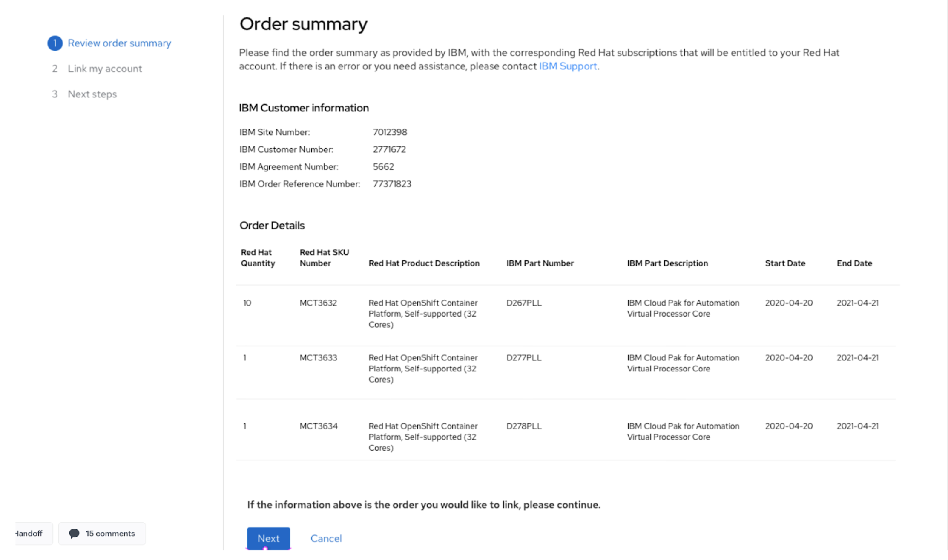Screen dimensions: 948x560
Task: Select the MCT3632 SKU cell
Action: click(318, 303)
